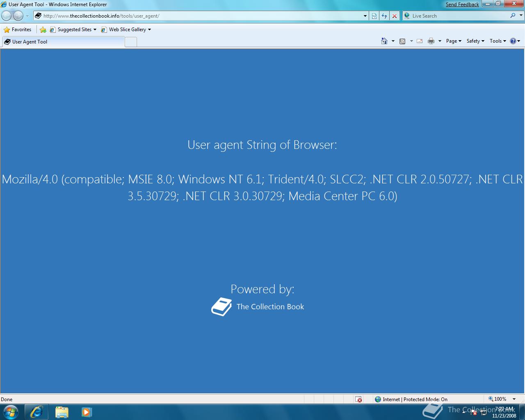
Task: Toggle Compatibility View button
Action: pos(374,16)
